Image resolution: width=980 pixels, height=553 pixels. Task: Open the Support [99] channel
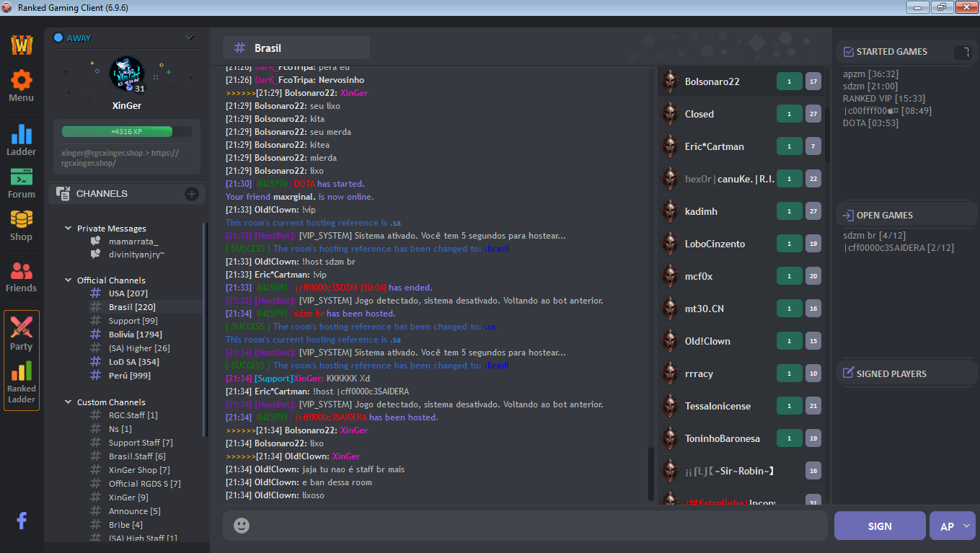pos(133,321)
